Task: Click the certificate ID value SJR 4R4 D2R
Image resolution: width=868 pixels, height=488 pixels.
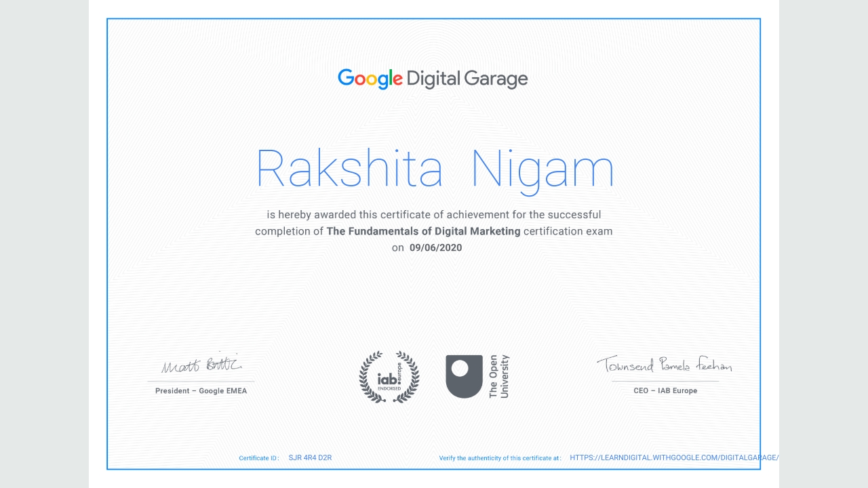Action: point(310,457)
